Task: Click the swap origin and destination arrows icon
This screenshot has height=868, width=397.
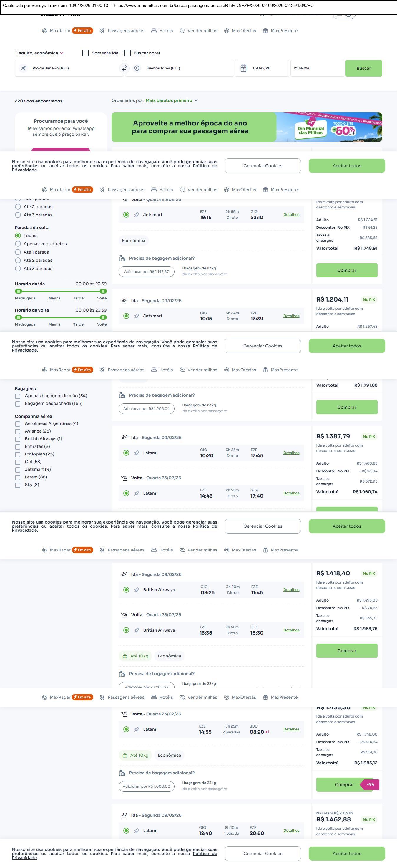Action: [124, 68]
